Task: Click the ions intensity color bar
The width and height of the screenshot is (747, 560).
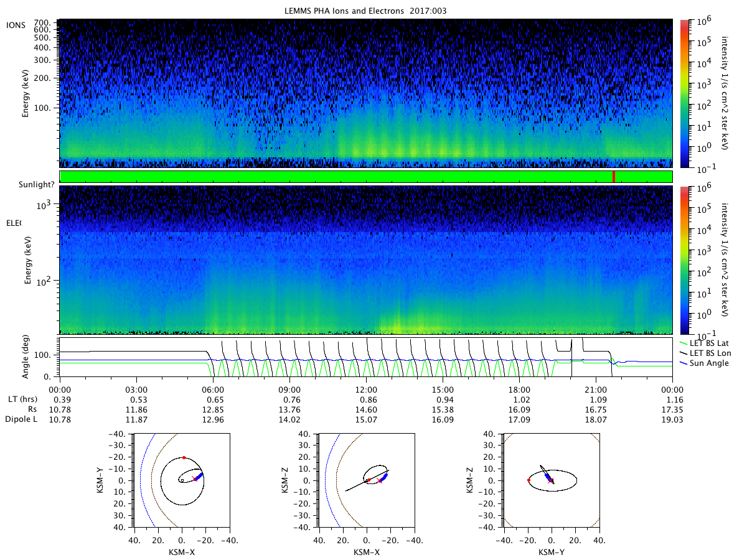Action: tap(683, 93)
